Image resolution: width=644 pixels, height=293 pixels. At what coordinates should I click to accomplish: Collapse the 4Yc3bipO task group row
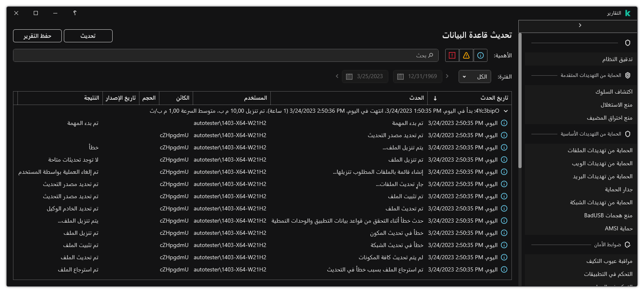pyautogui.click(x=506, y=111)
